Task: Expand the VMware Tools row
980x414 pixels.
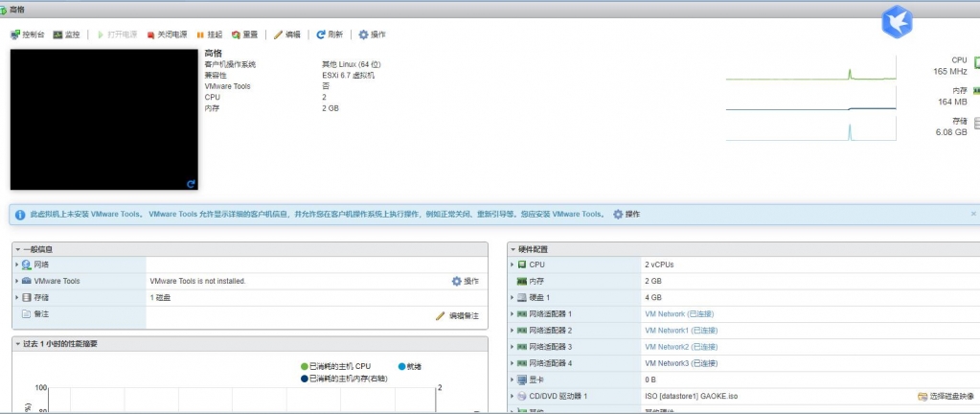Action: pyautogui.click(x=17, y=281)
